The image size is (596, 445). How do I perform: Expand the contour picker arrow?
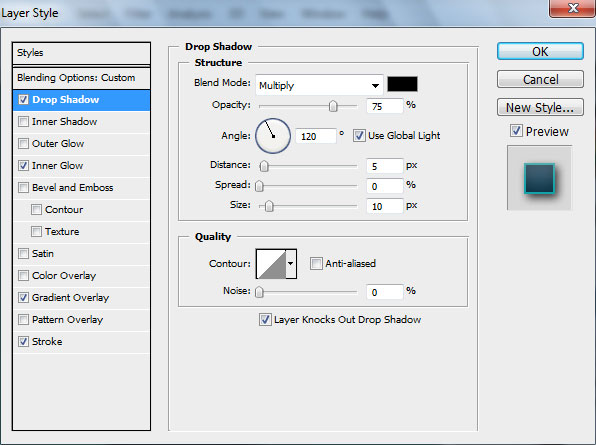coord(291,264)
